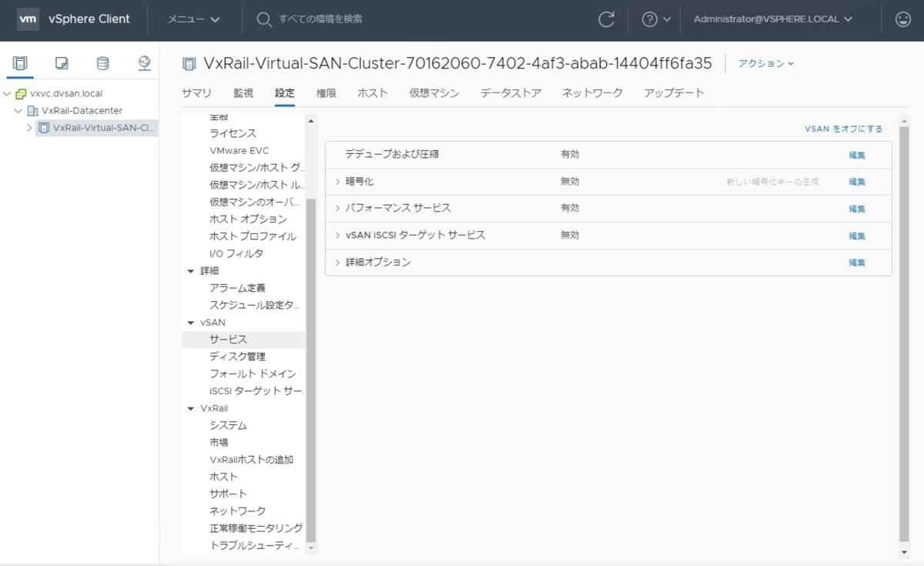924x566 pixels.
Task: Switch to the アップデート tab
Action: coord(675,93)
